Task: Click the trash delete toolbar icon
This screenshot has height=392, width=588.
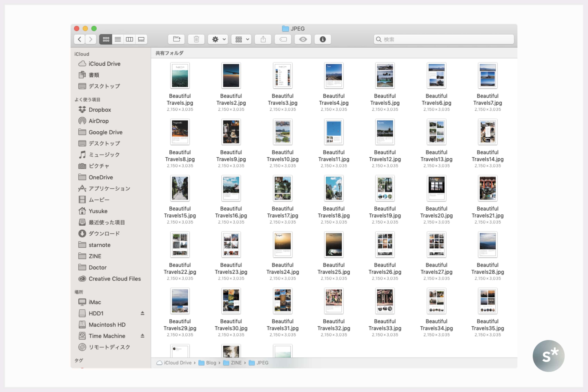Action: (x=196, y=39)
